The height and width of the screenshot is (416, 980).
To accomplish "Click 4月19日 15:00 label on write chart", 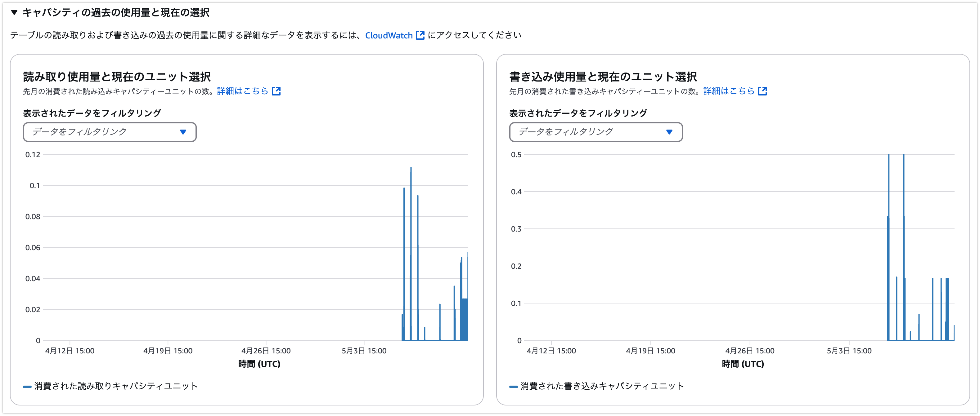I will (x=650, y=351).
